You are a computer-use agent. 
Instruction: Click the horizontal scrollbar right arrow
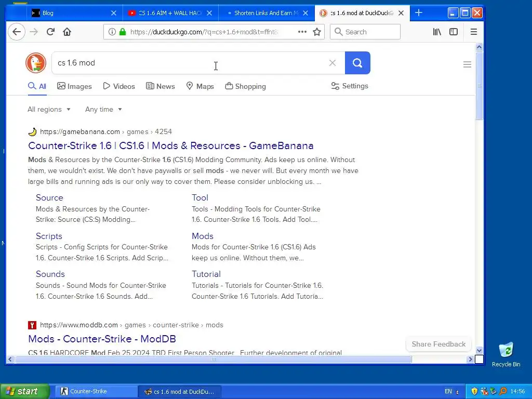[470, 359]
